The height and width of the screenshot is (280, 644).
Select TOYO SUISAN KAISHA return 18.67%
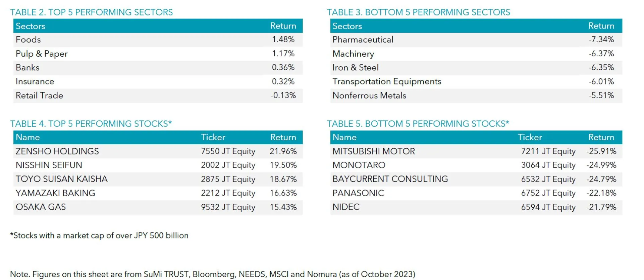coord(283,179)
